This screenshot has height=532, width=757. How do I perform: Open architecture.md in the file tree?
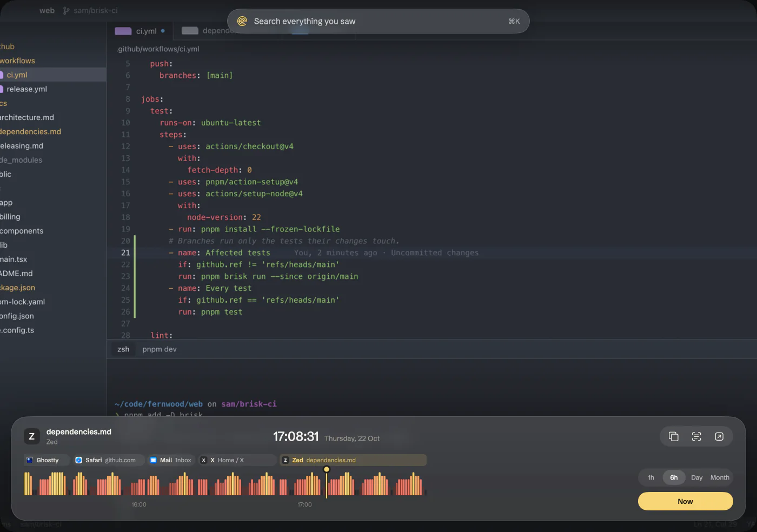[27, 117]
